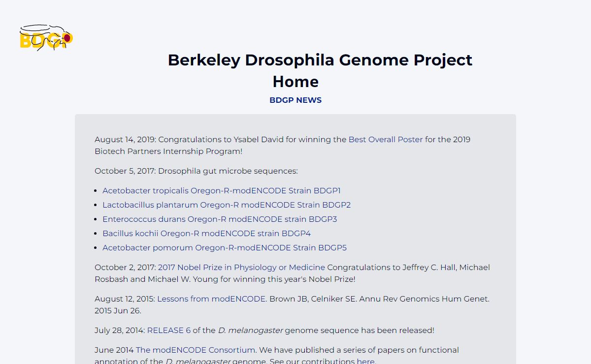
Task: Click the BDGP NEWS heading
Action: click(x=295, y=100)
